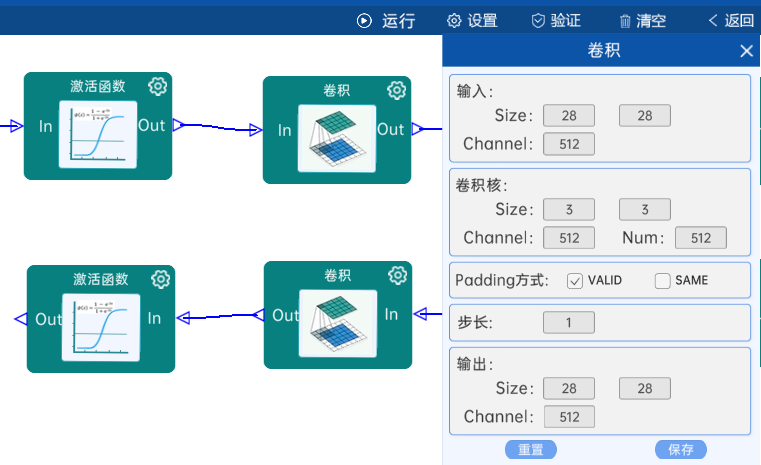This screenshot has width=761, height=465.
Task: Click the 输出 Channel field
Action: point(569,416)
